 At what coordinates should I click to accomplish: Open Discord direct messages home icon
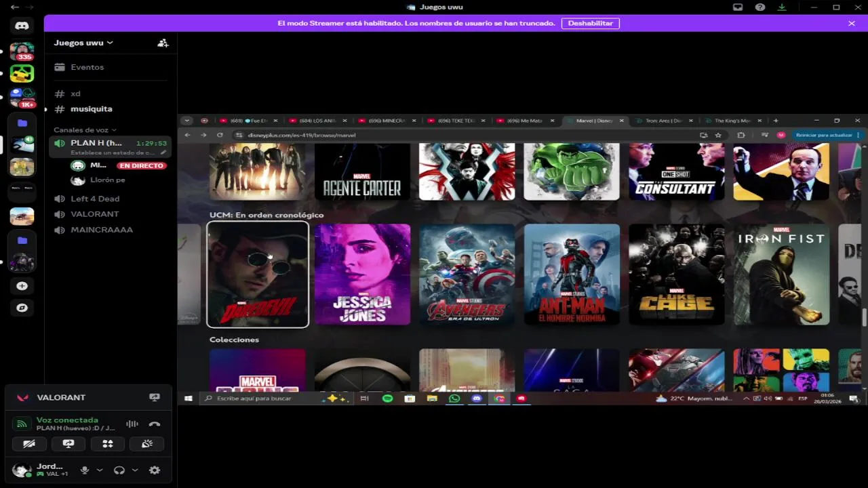[x=22, y=26]
